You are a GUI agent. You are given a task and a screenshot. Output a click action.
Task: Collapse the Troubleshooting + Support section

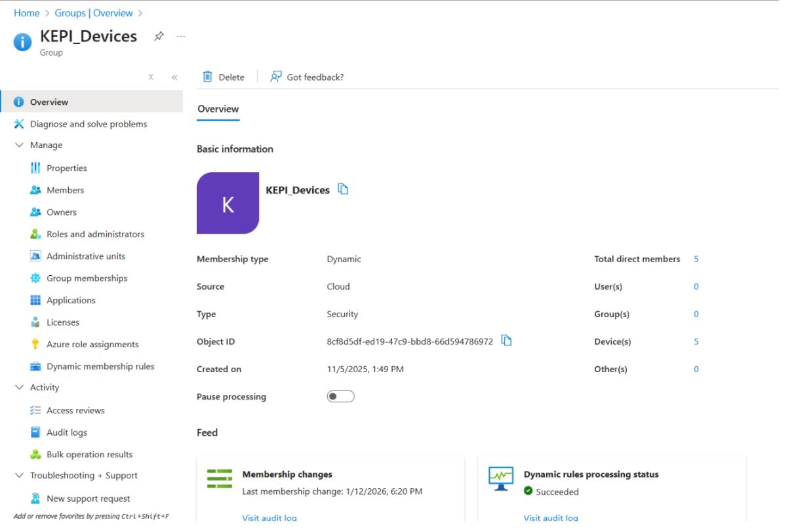pyautogui.click(x=19, y=476)
